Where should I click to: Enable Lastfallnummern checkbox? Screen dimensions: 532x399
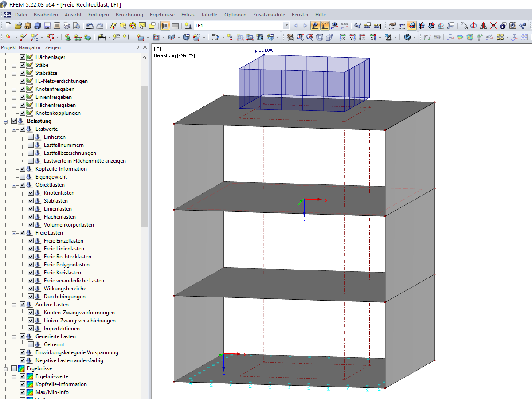(31, 145)
